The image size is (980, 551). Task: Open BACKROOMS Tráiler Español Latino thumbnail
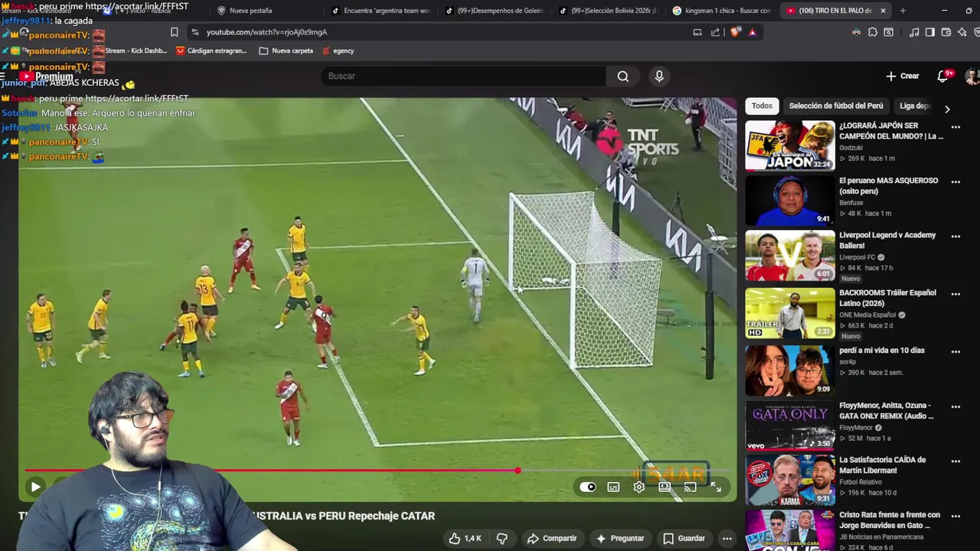point(790,313)
